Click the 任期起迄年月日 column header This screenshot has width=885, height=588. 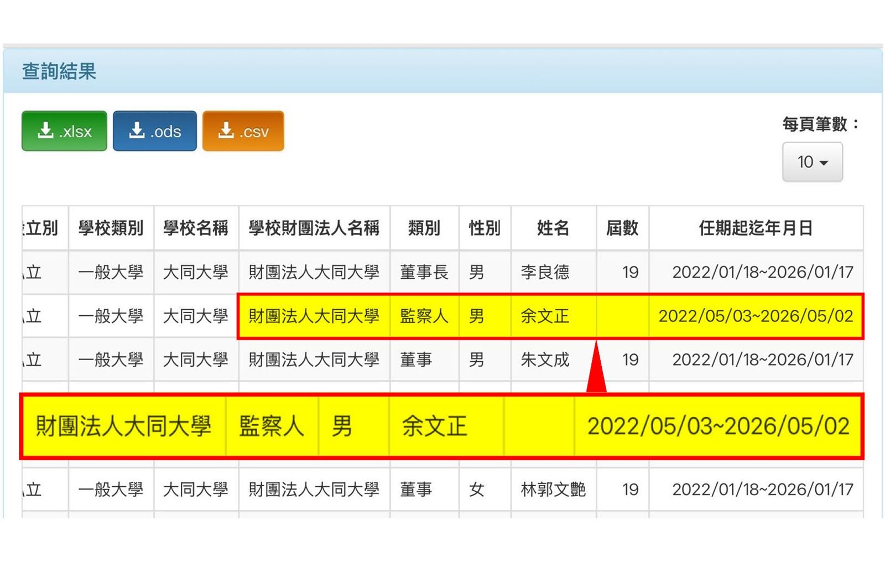(x=757, y=228)
